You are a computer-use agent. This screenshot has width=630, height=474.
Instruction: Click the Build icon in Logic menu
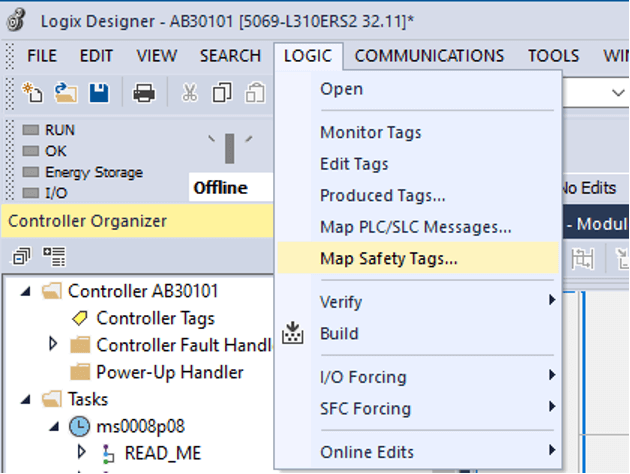pyautogui.click(x=292, y=333)
